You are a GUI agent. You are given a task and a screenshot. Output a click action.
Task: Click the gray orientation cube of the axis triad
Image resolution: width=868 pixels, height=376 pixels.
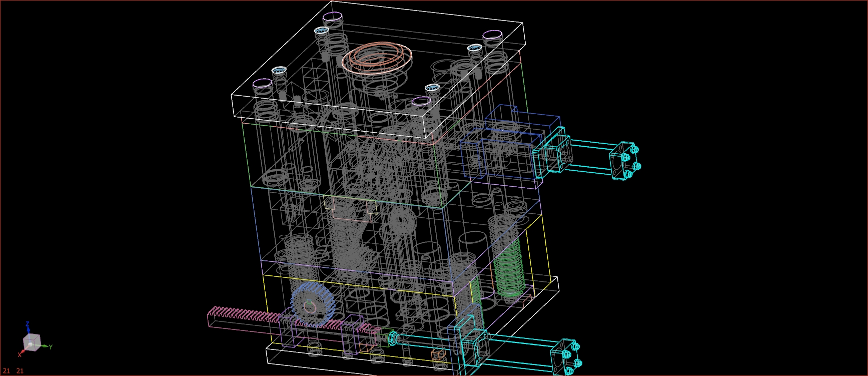click(x=32, y=343)
